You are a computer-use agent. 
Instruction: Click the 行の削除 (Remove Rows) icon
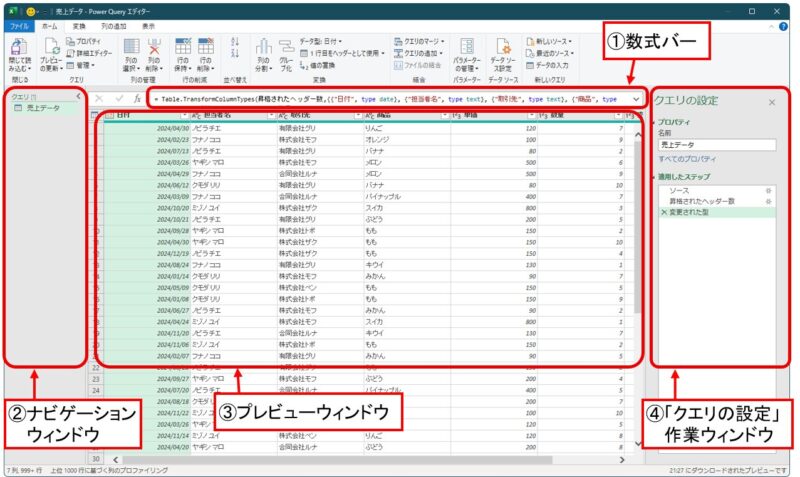click(x=206, y=46)
